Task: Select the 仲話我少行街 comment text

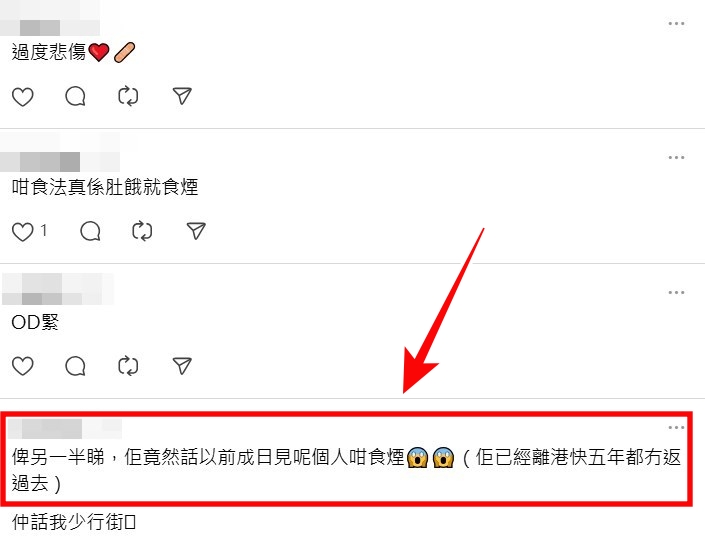Action: pyautogui.click(x=74, y=522)
